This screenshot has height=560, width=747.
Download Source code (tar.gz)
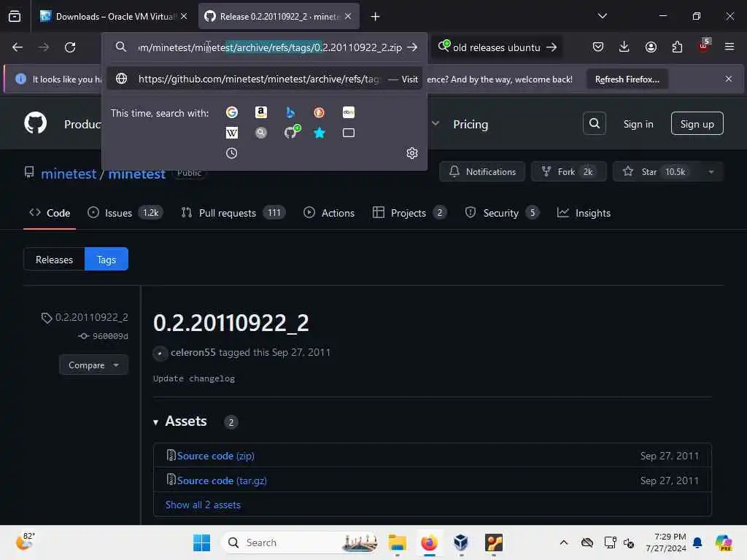pos(222,481)
